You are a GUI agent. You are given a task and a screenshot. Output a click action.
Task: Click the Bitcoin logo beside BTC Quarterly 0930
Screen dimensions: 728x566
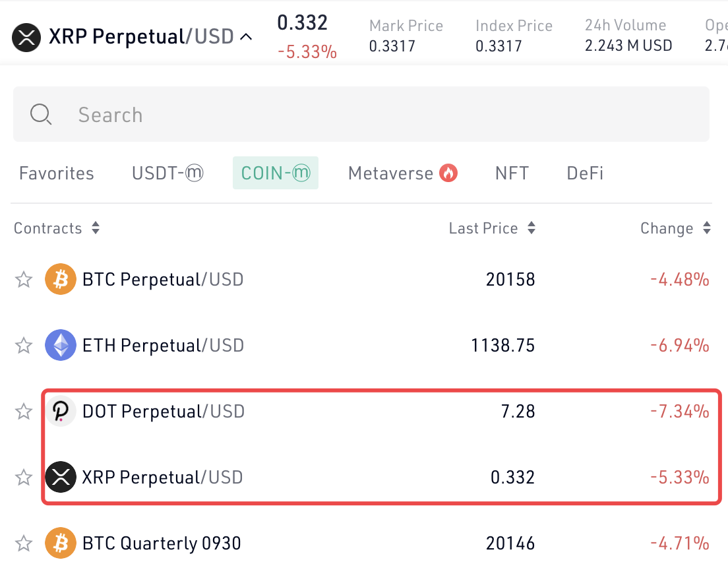(61, 543)
